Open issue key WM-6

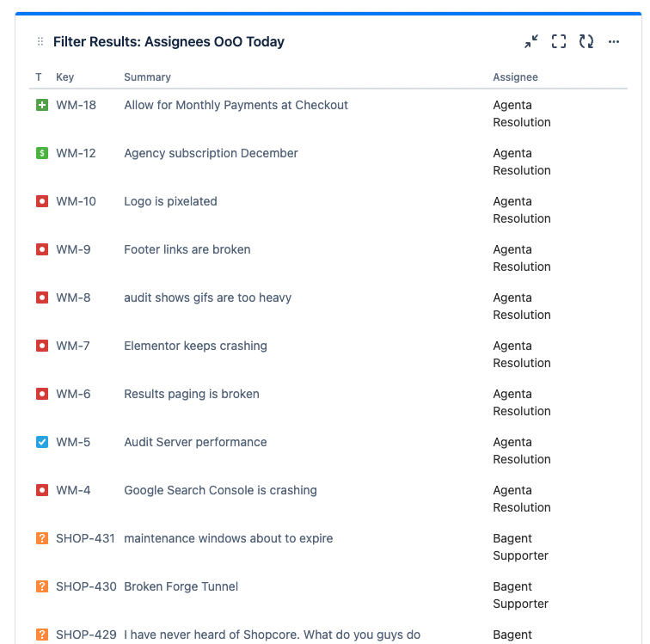point(73,394)
